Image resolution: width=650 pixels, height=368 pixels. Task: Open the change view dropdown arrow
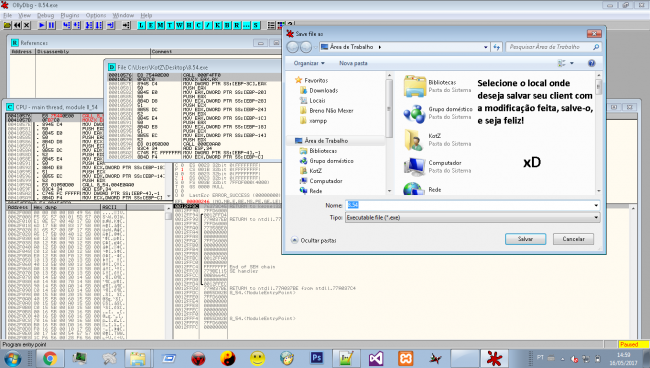click(x=572, y=63)
